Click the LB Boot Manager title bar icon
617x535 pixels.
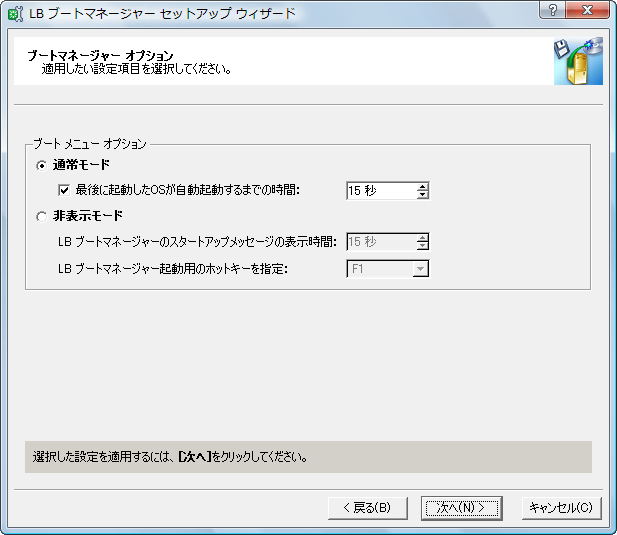(x=15, y=14)
